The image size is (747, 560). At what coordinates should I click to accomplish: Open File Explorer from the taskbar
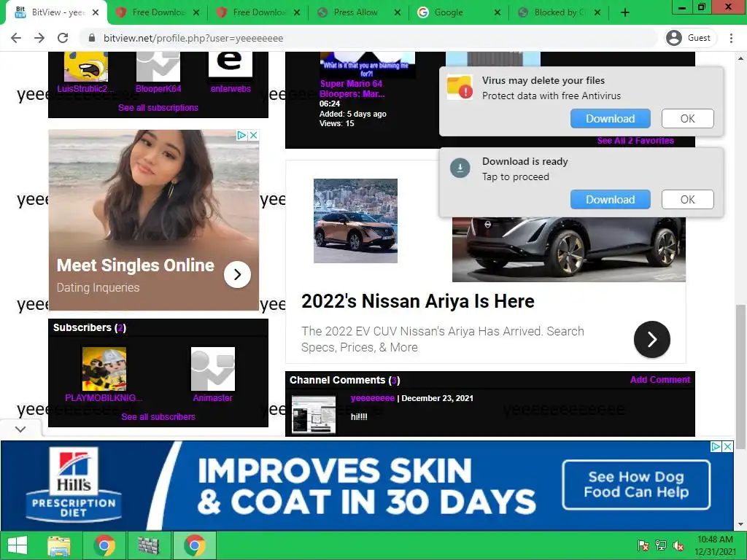[x=59, y=545]
